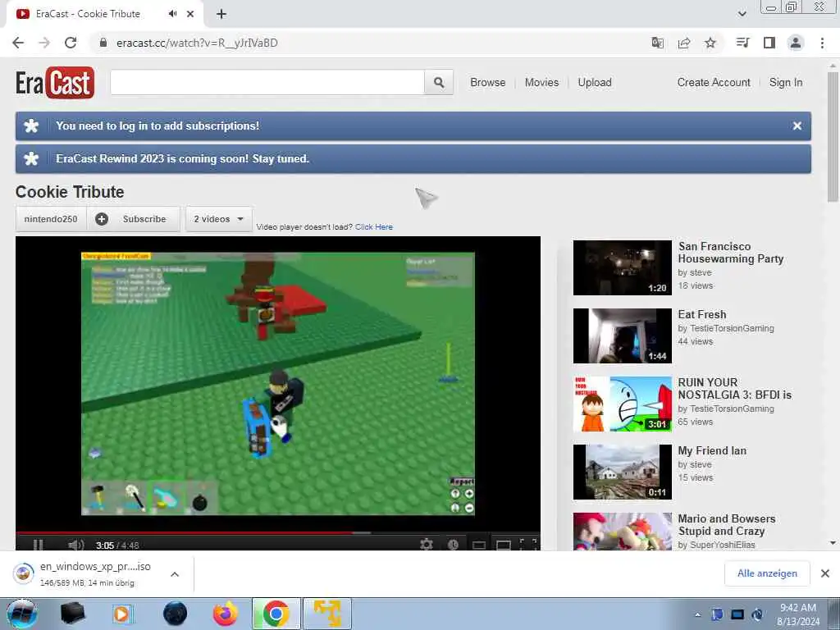This screenshot has width=840, height=630.
Task: Click the taskbar clock showing 9:42 AM
Action: coord(798,614)
